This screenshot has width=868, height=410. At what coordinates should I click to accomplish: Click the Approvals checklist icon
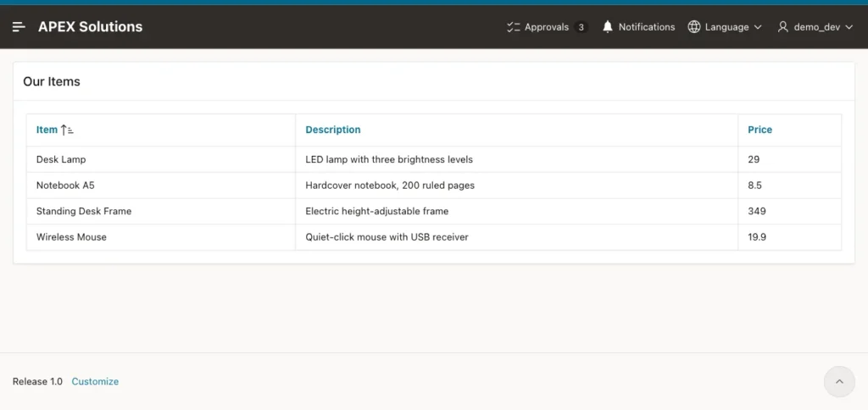click(x=513, y=26)
